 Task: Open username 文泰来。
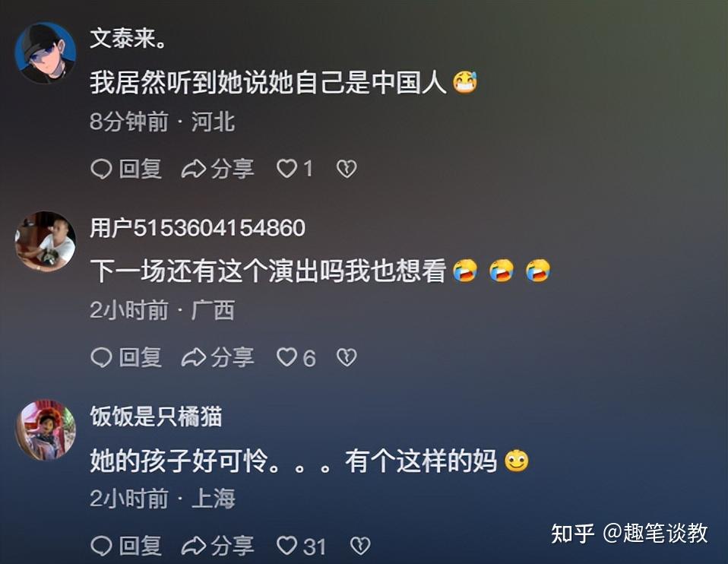click(x=128, y=38)
